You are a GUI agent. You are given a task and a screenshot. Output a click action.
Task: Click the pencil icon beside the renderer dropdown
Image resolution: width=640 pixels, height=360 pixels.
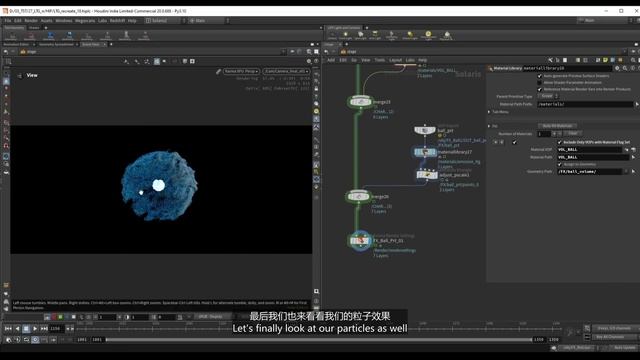coord(218,71)
